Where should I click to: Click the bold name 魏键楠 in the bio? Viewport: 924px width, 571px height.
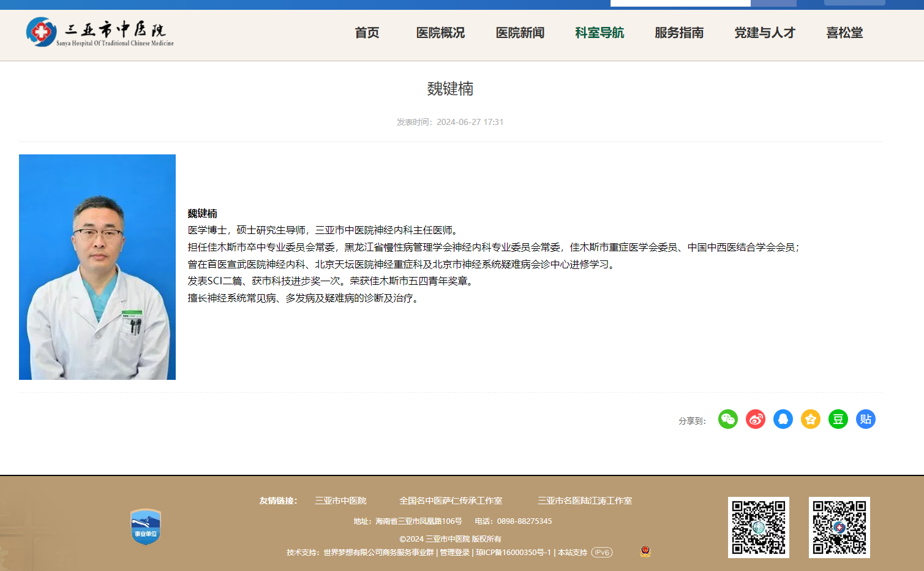click(x=203, y=213)
